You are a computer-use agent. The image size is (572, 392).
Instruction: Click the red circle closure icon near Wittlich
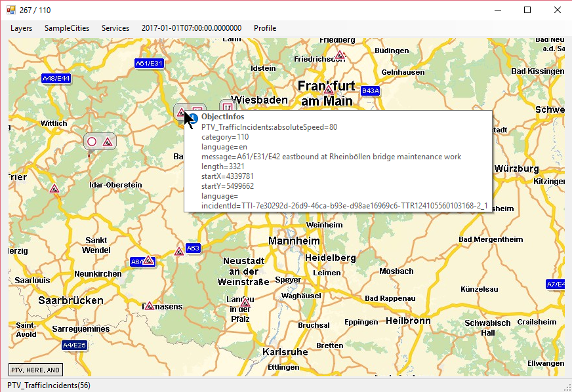tap(92, 142)
